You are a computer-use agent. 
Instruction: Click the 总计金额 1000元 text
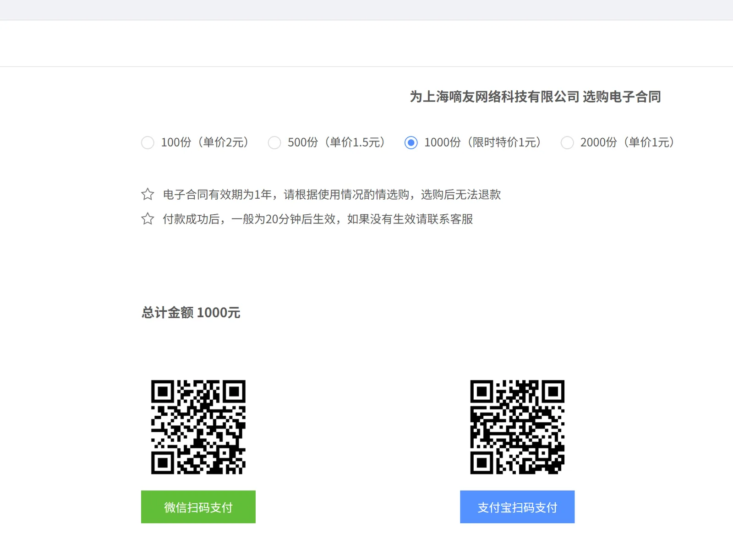pyautogui.click(x=191, y=313)
